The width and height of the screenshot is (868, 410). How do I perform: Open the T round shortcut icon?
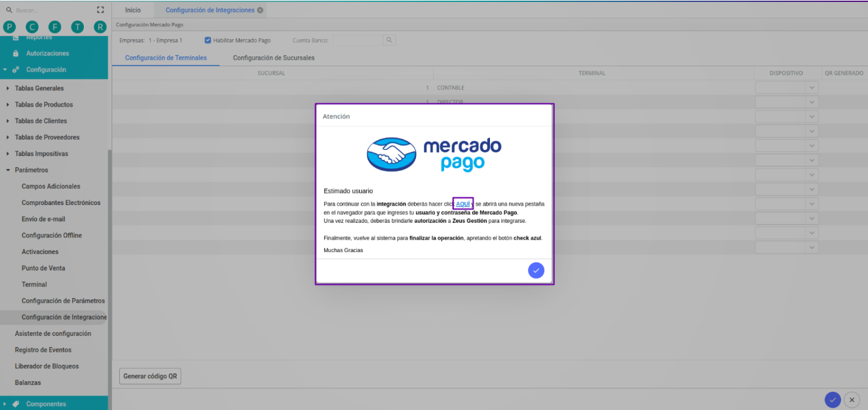coord(78,27)
